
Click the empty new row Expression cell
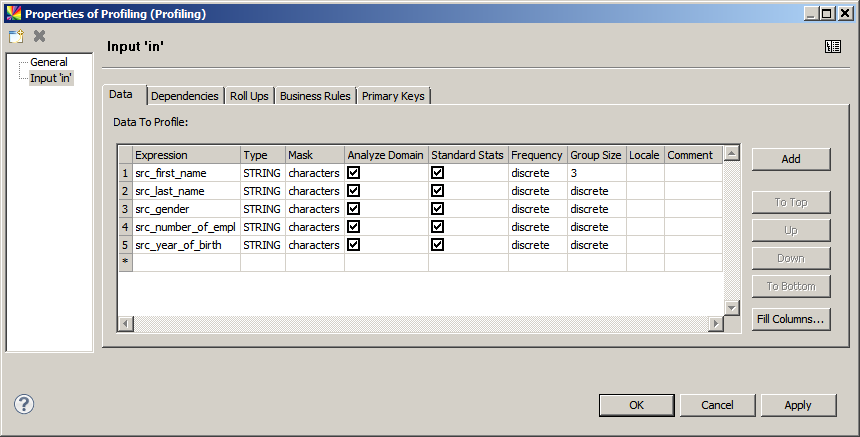click(x=186, y=262)
